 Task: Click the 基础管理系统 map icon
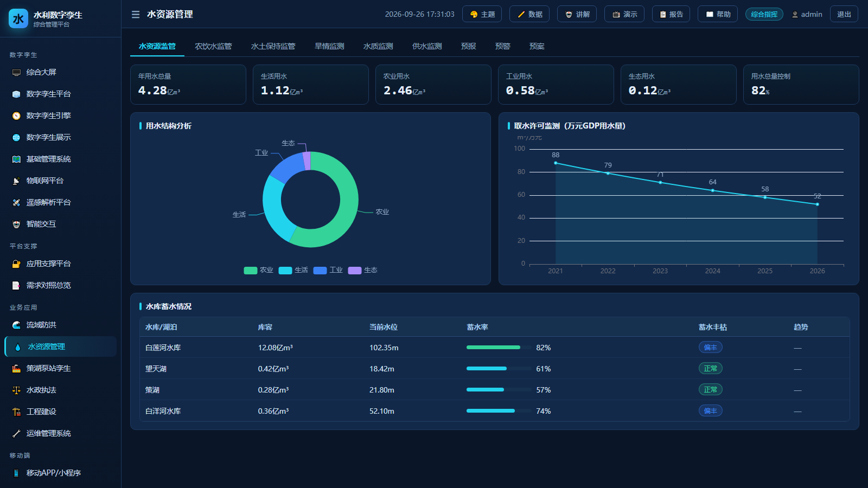(x=16, y=159)
